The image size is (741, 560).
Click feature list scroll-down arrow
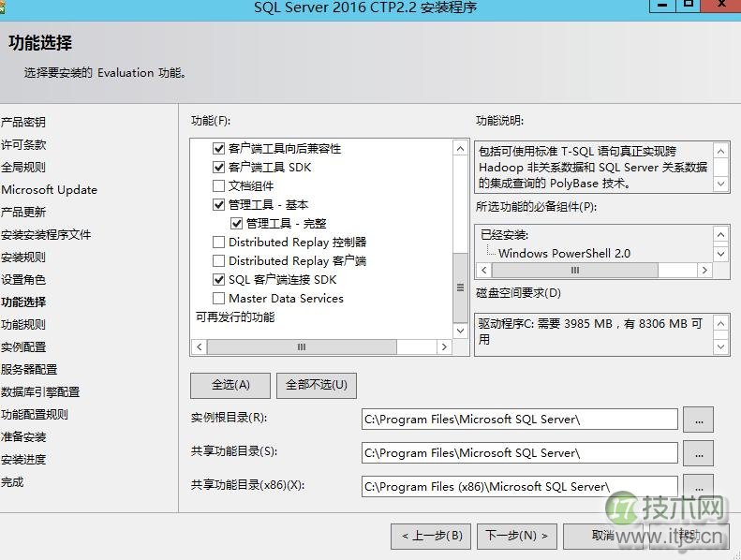pos(460,331)
